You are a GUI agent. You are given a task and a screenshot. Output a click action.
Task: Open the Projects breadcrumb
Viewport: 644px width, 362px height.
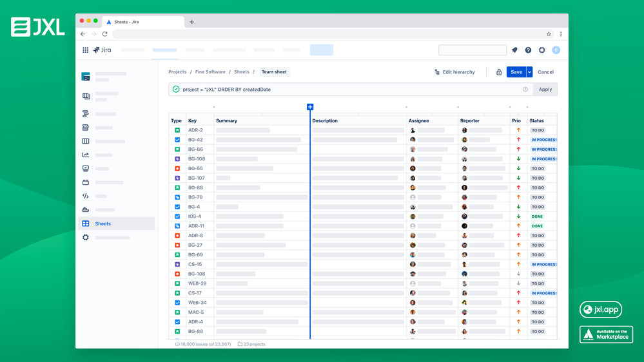click(x=177, y=72)
